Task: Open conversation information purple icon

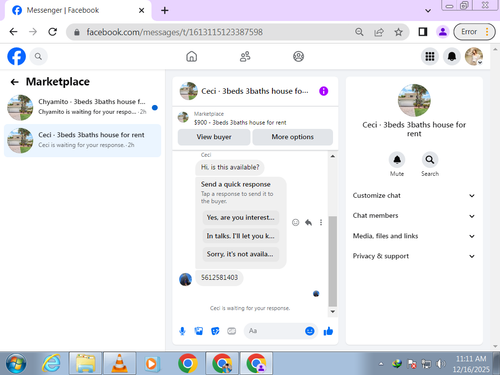Action: coord(323,91)
